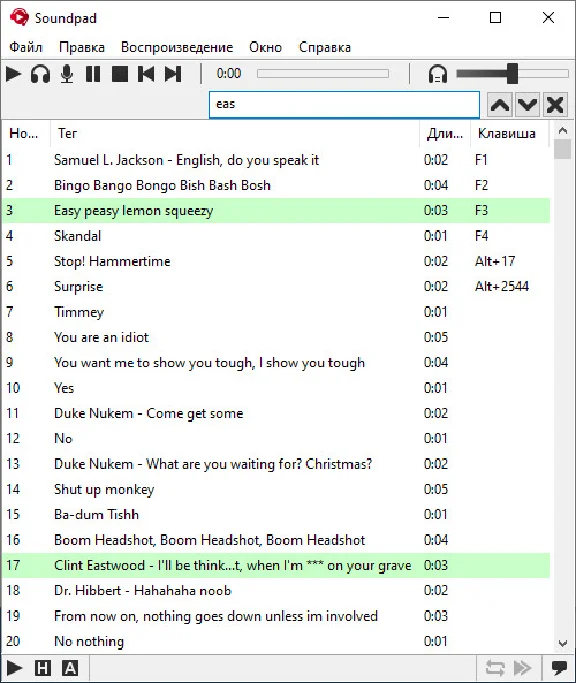576x683 pixels.
Task: Toggle the A button in bottom bar
Action: (70, 668)
